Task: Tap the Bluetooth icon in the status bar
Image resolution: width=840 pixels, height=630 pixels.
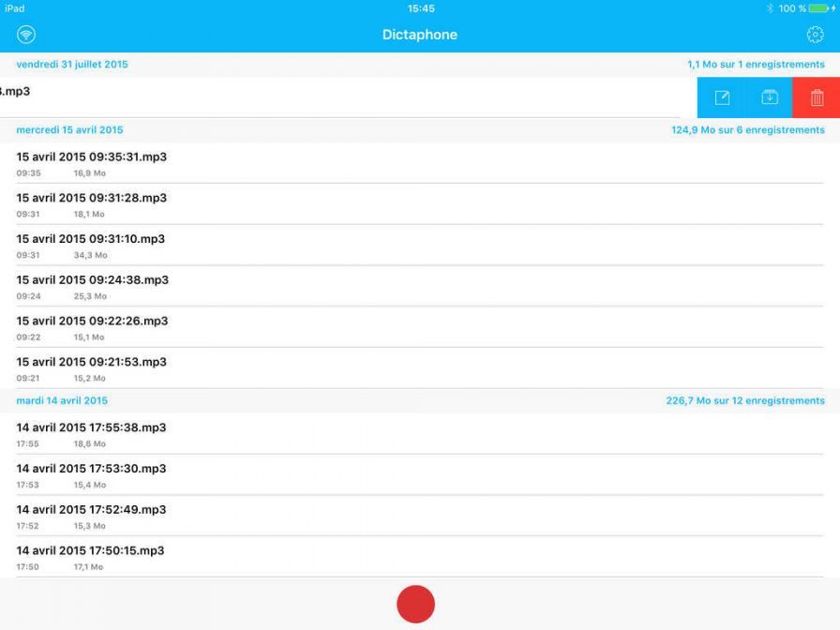Action: click(x=770, y=8)
